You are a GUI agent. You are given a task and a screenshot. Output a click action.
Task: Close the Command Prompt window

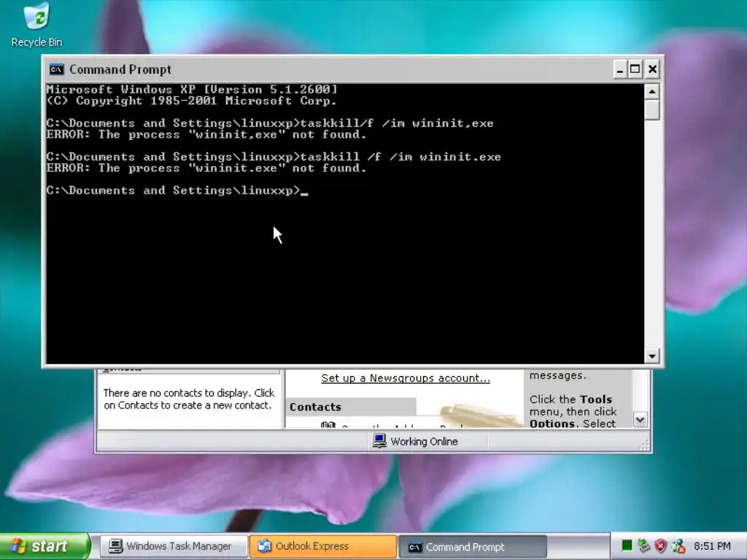point(652,69)
